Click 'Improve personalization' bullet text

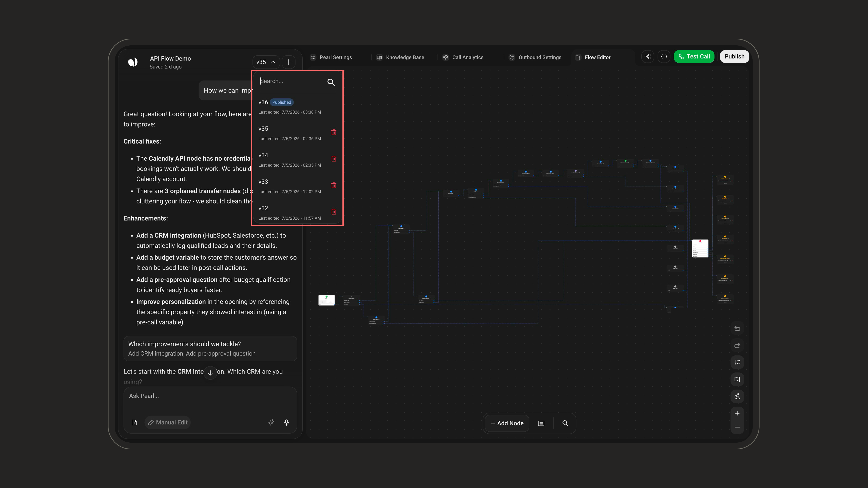click(x=171, y=302)
